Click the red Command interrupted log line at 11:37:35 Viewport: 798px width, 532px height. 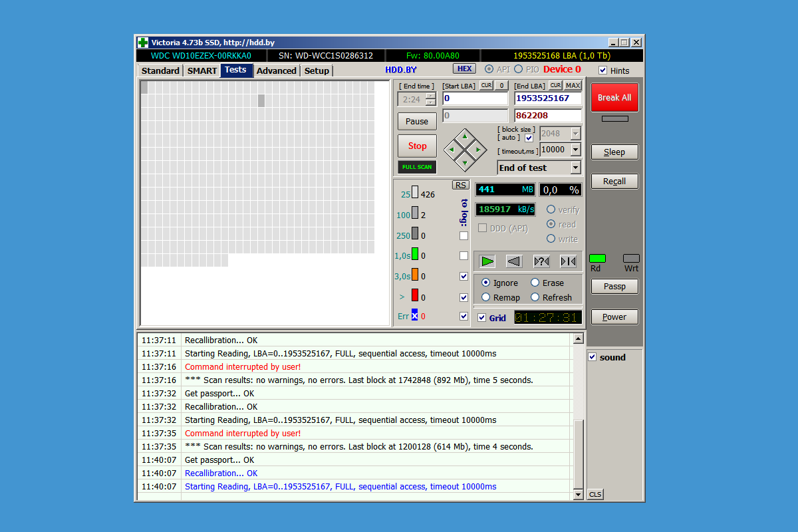click(x=243, y=434)
